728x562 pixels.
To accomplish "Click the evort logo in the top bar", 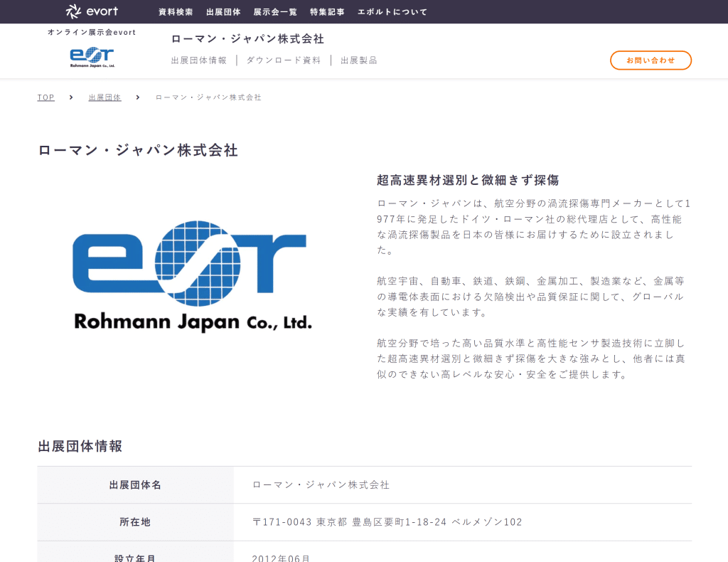I will (92, 11).
